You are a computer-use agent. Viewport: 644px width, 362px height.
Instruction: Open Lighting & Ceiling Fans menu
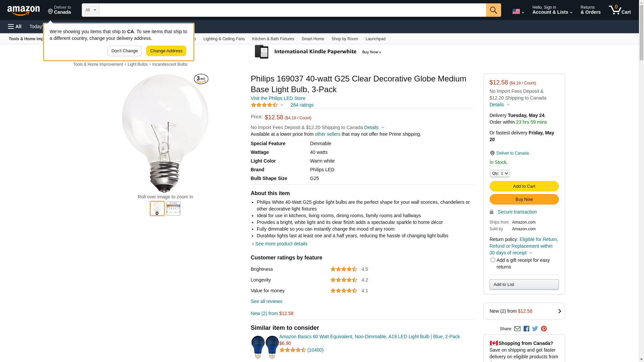(x=224, y=39)
